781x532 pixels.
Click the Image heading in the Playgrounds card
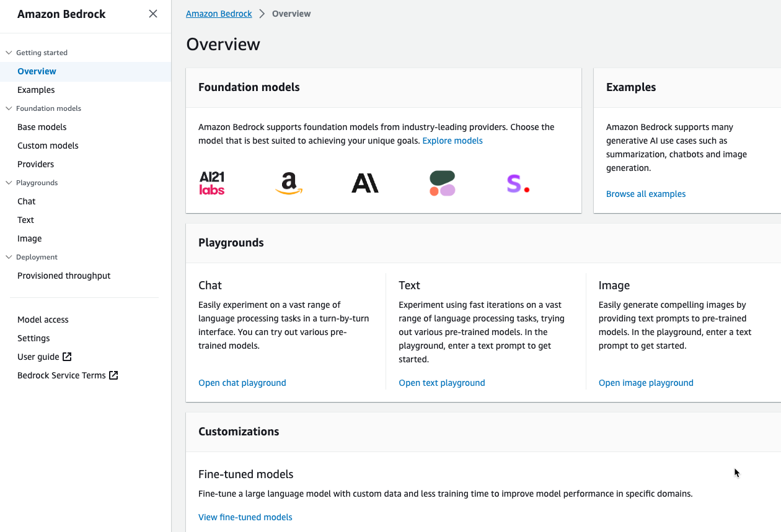point(614,286)
